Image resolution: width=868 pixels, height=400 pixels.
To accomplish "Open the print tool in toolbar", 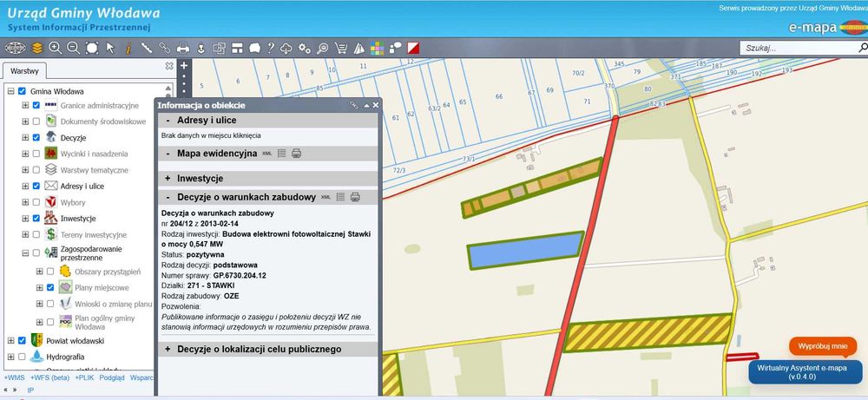I will 182,48.
